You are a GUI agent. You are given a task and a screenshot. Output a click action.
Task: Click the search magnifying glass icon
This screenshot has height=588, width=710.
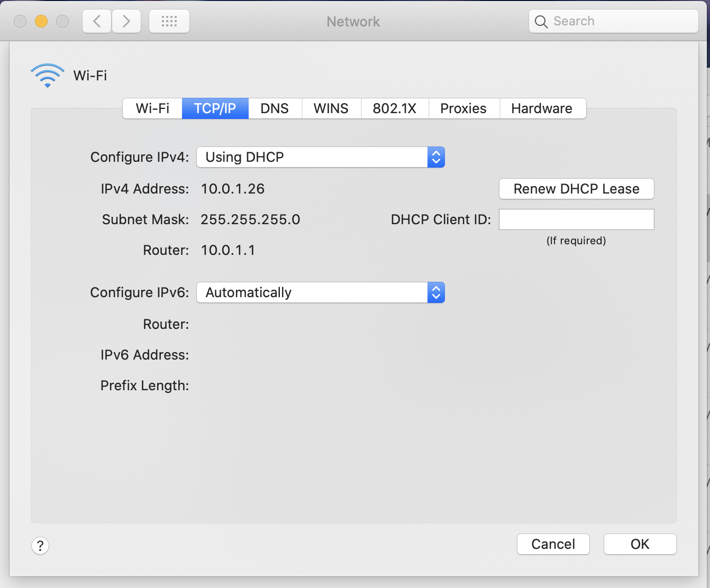[541, 22]
